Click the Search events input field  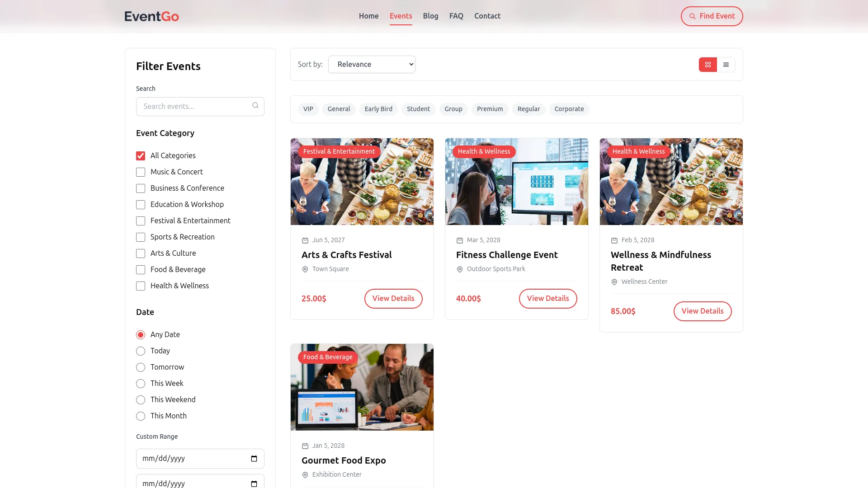tap(200, 107)
